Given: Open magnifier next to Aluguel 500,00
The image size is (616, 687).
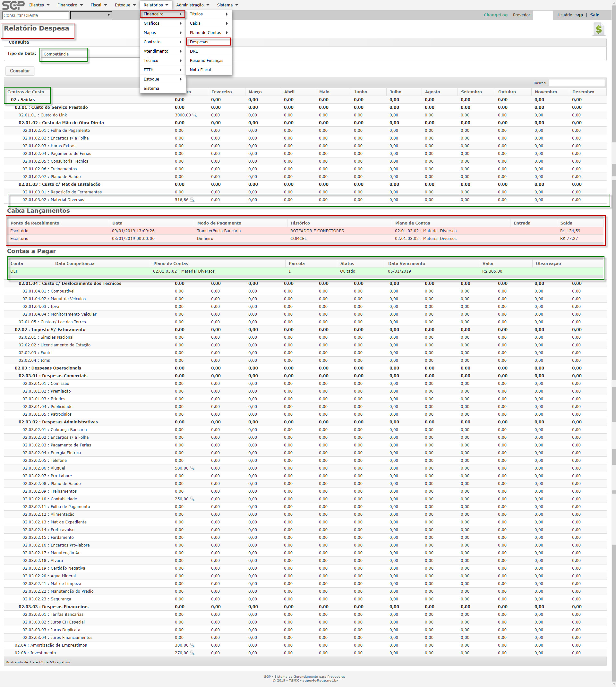Looking at the screenshot, I should (192, 468).
